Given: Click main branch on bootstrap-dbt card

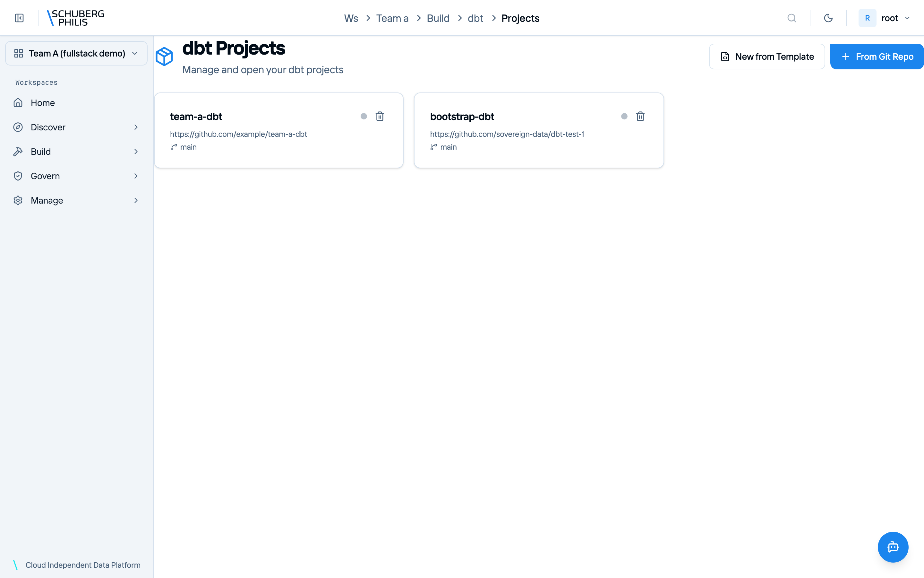Looking at the screenshot, I should point(444,147).
